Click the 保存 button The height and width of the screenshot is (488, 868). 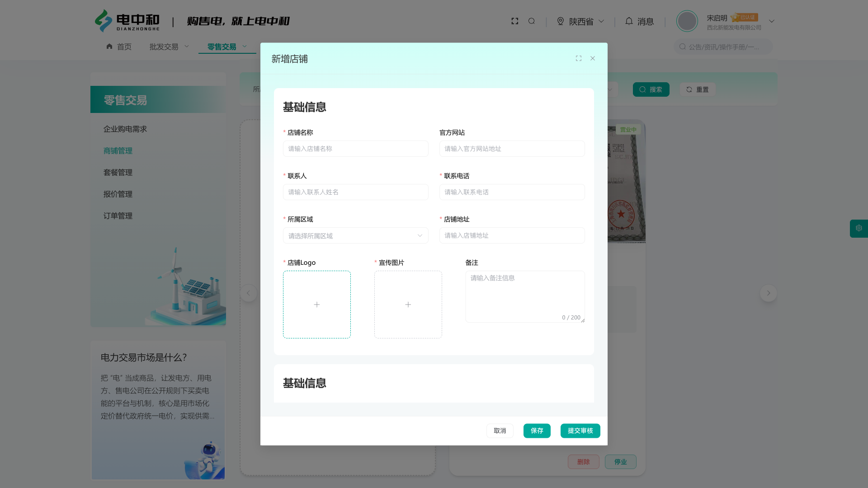[x=537, y=431]
